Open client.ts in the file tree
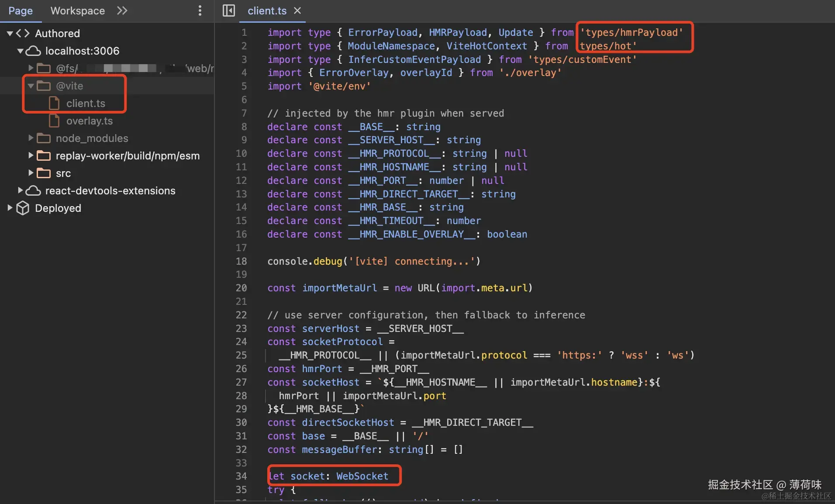This screenshot has width=835, height=504. (x=86, y=104)
